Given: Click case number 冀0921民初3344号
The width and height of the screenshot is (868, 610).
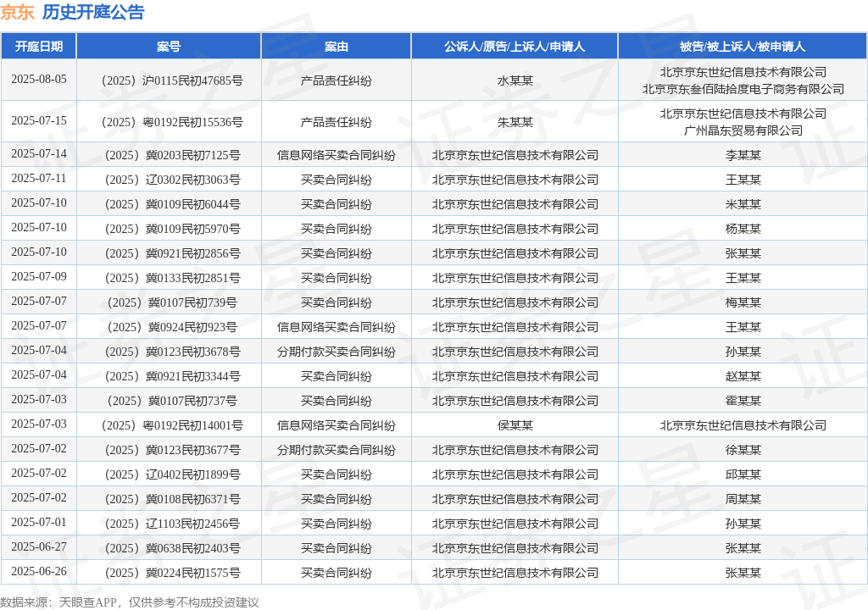Looking at the screenshot, I should click(173, 376).
